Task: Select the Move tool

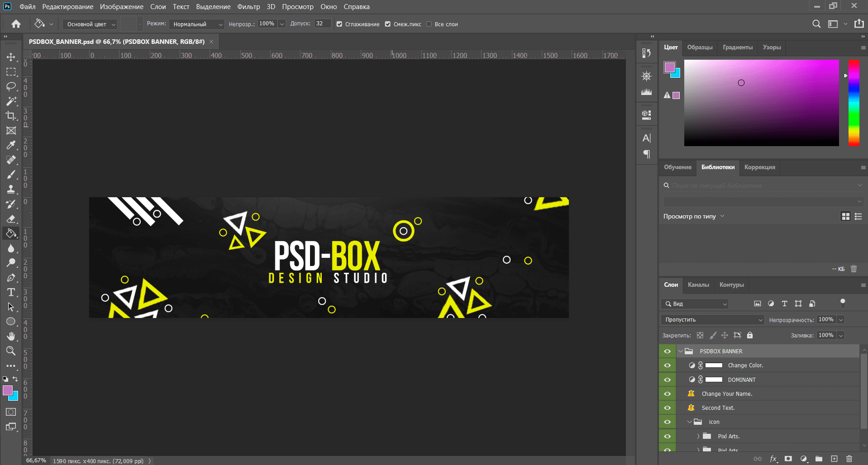Action: (11, 57)
